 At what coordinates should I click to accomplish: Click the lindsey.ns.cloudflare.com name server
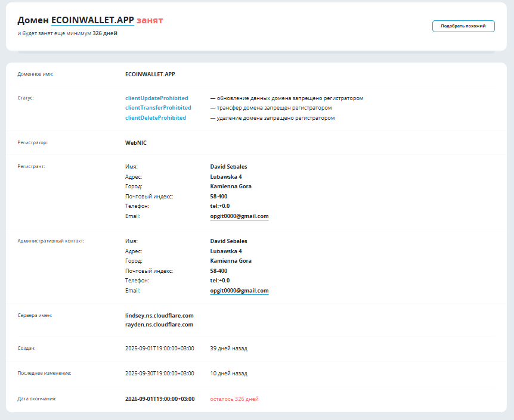(x=159, y=315)
